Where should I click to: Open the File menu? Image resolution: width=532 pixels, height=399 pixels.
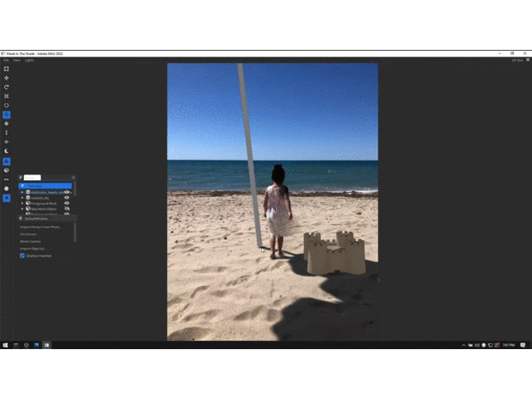(5, 60)
